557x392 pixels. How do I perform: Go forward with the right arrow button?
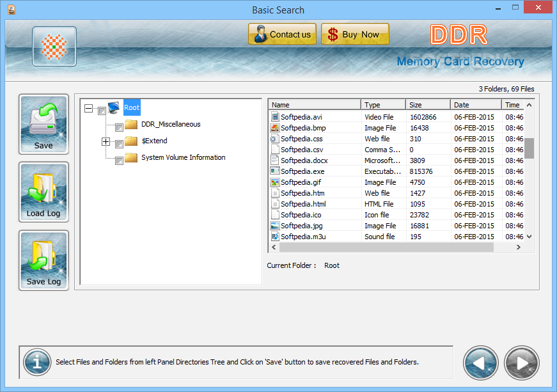pyautogui.click(x=521, y=363)
